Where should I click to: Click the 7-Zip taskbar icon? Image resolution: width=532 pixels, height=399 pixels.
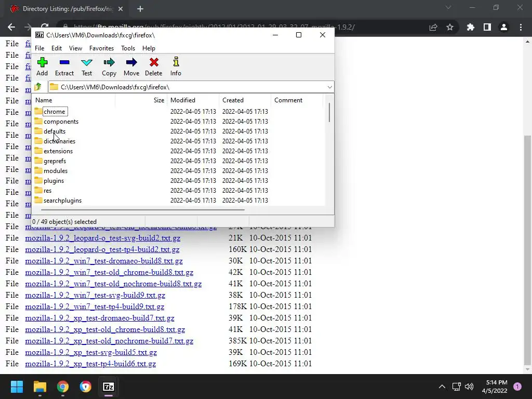click(109, 387)
